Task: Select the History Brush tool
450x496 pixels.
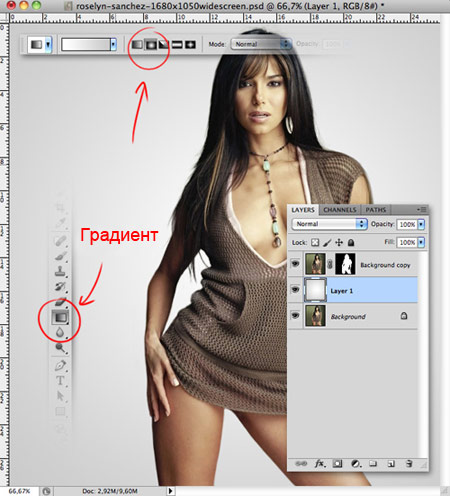Action: [60, 286]
